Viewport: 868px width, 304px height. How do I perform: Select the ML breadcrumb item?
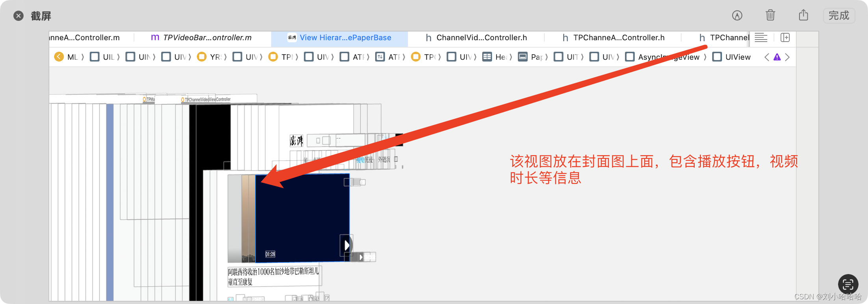72,57
